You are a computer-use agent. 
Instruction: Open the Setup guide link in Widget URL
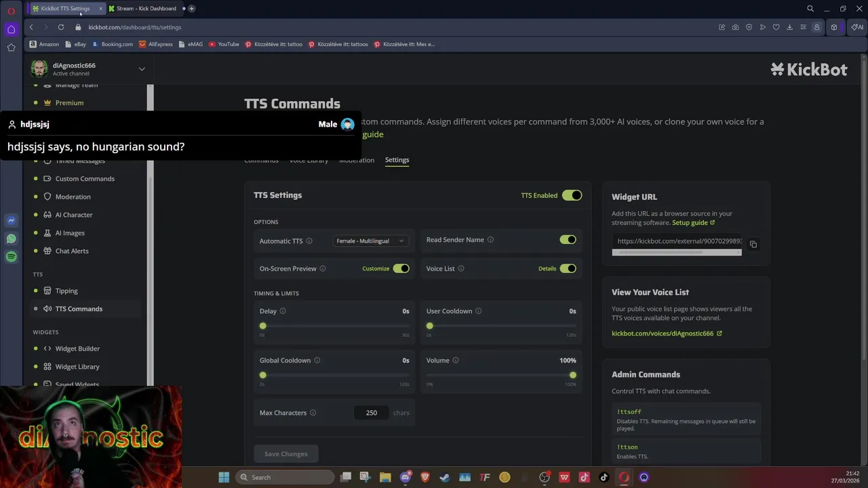pyautogui.click(x=693, y=222)
